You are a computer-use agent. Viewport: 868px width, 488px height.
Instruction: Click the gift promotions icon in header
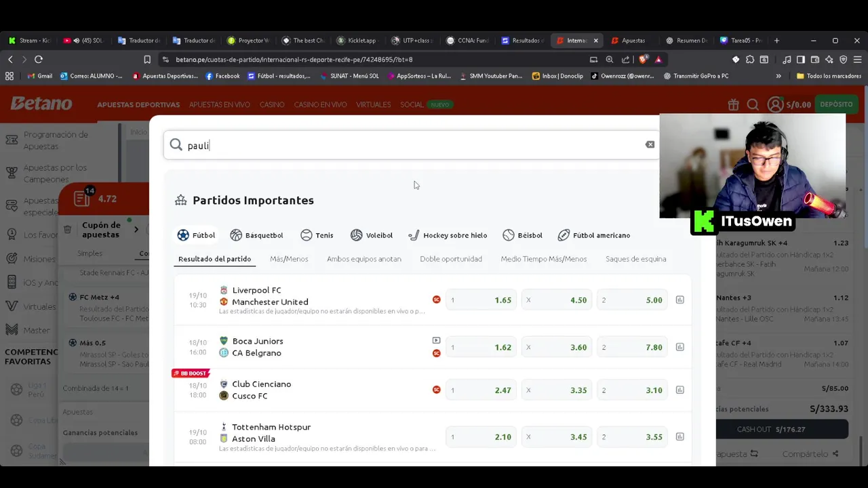tap(733, 104)
